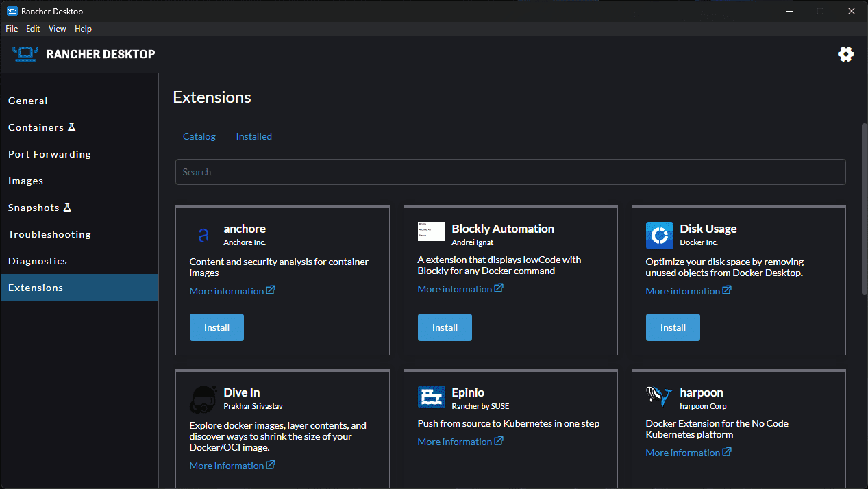
Task: Install the anchore extension
Action: click(x=216, y=327)
